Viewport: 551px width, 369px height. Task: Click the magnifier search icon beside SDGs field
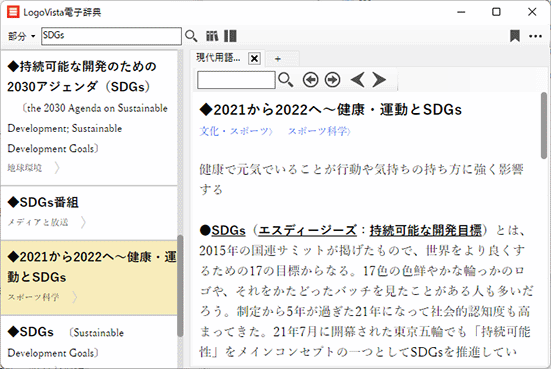click(x=191, y=36)
